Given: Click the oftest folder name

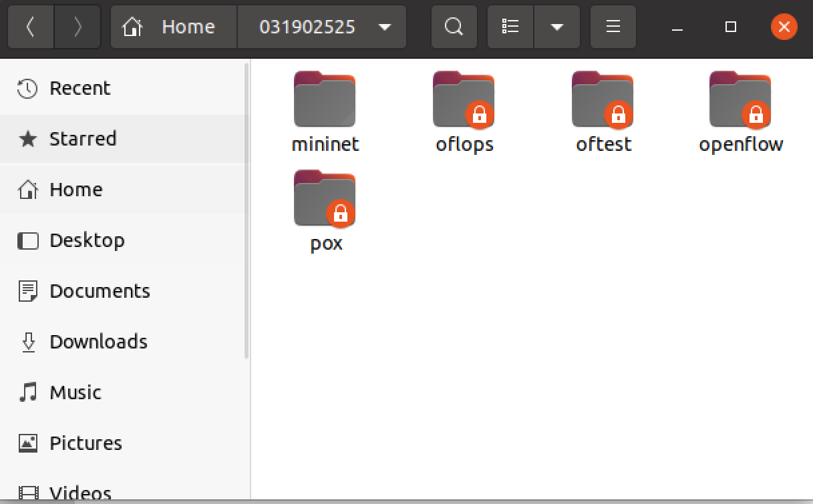Looking at the screenshot, I should tap(603, 144).
